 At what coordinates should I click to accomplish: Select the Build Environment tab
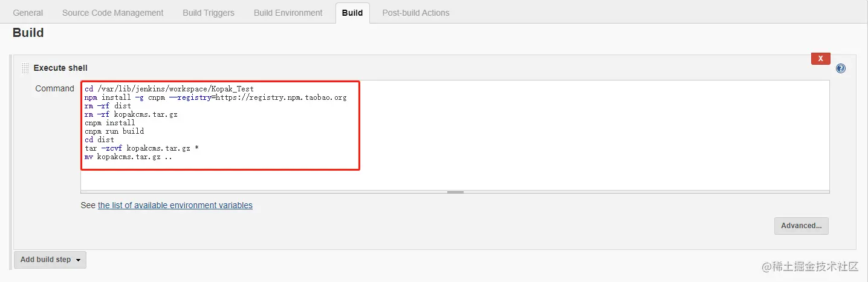[288, 13]
